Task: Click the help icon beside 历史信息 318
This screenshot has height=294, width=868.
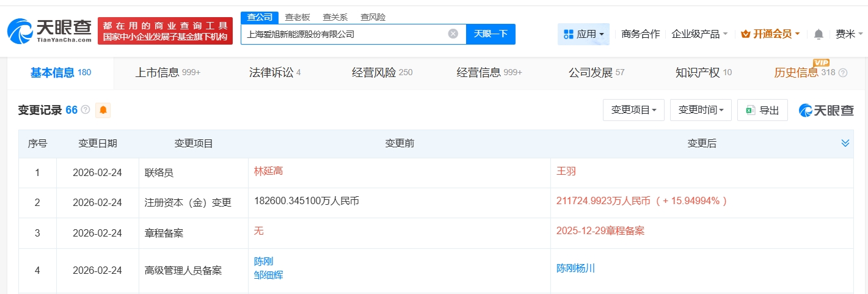Action: coord(843,73)
